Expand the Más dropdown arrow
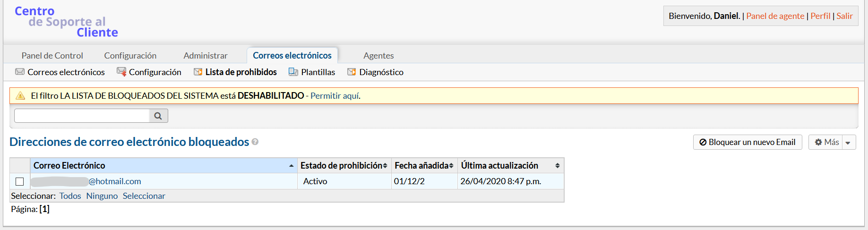The image size is (868, 230). [848, 143]
